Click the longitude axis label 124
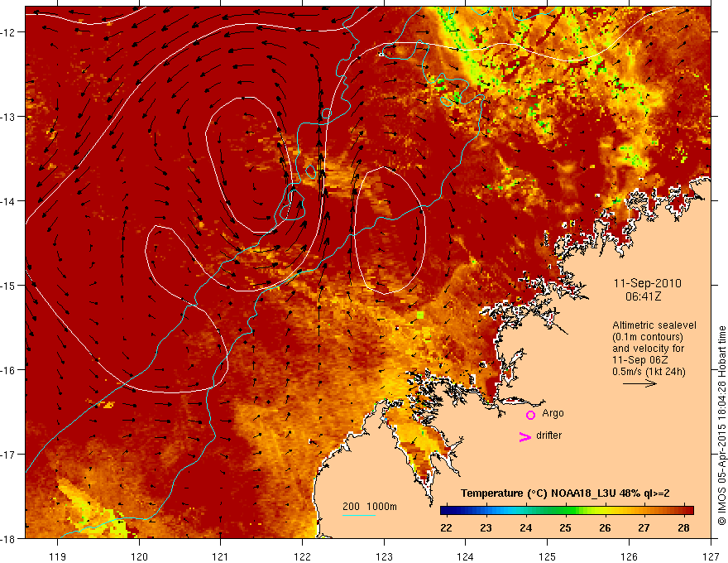Viewport: 728px width, 563px height. tap(466, 556)
